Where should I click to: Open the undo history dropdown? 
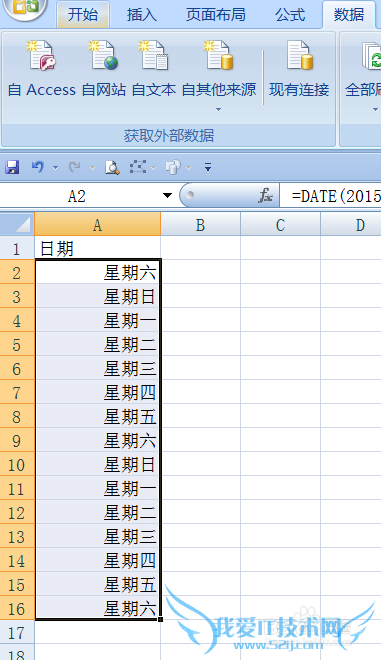pyautogui.click(x=55, y=168)
